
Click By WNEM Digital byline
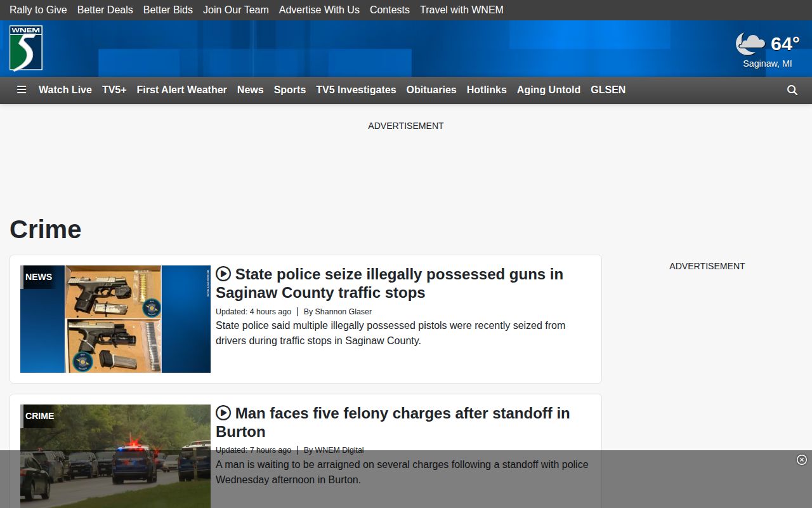click(x=334, y=450)
